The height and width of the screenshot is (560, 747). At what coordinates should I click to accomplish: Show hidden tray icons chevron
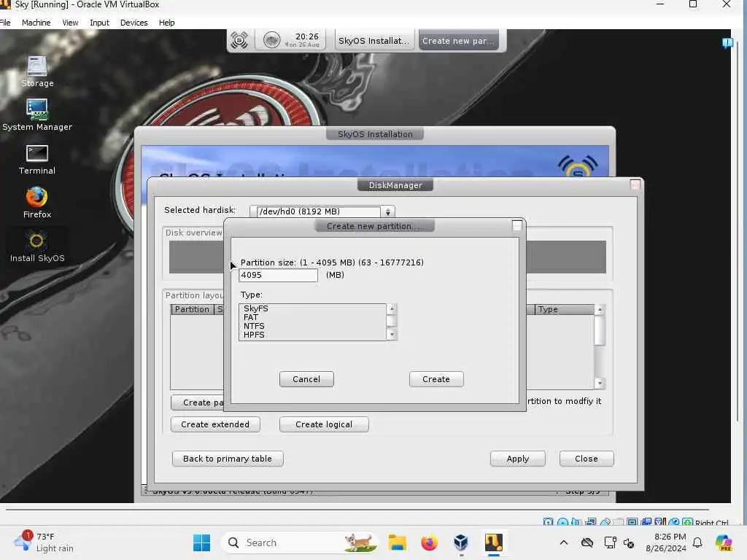point(564,542)
